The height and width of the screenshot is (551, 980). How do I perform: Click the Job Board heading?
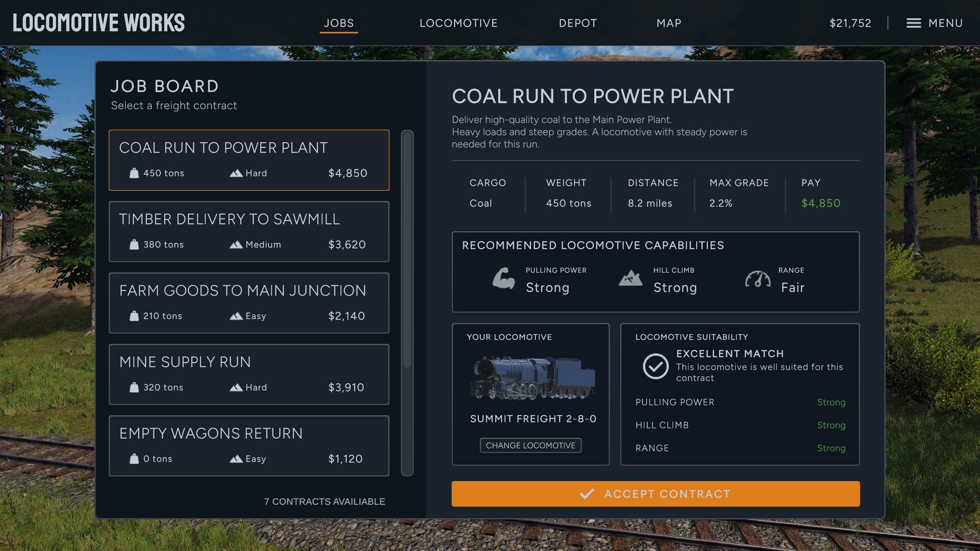pyautogui.click(x=165, y=86)
